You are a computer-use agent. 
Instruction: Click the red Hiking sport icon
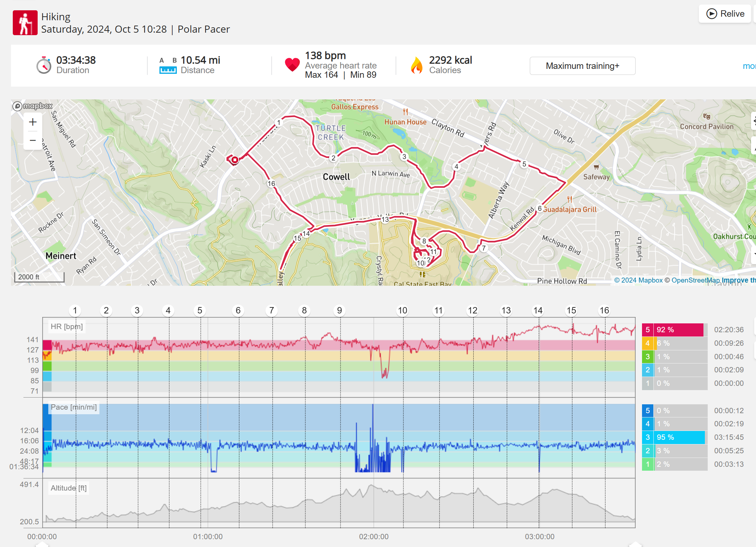(25, 23)
